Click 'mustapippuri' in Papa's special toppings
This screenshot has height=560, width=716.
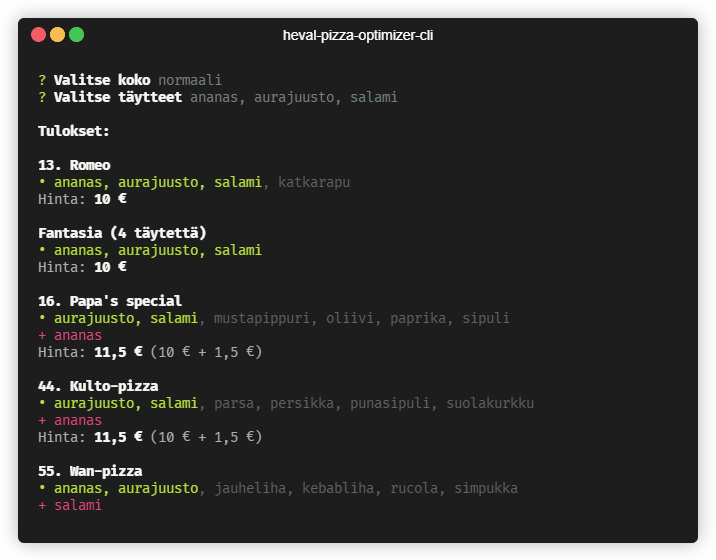[262, 318]
